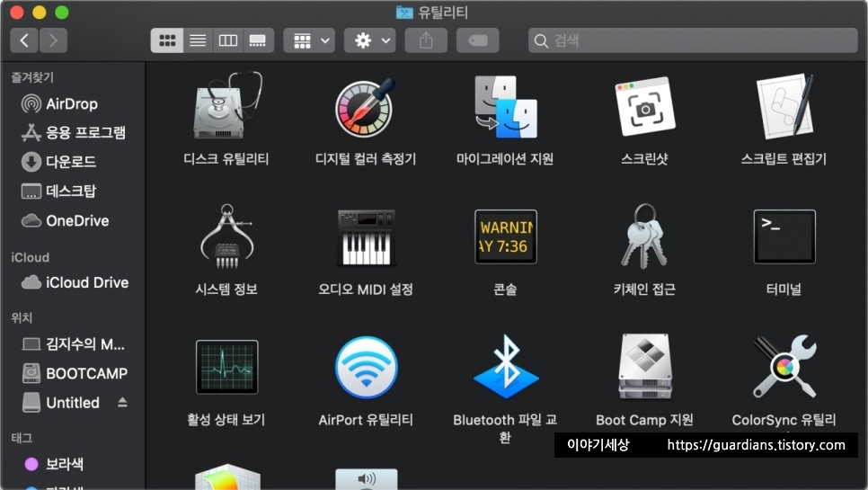
Task: Click the 유틸리티 folder icon in the title bar
Action: pyautogui.click(x=404, y=13)
